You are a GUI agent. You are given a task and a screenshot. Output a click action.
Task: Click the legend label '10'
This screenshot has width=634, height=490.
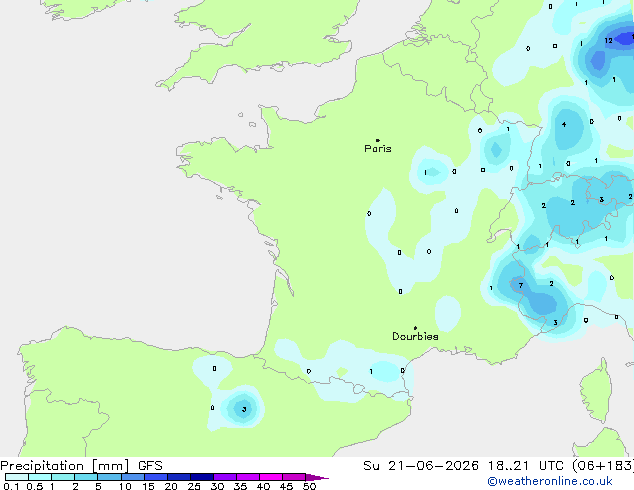[x=125, y=486]
